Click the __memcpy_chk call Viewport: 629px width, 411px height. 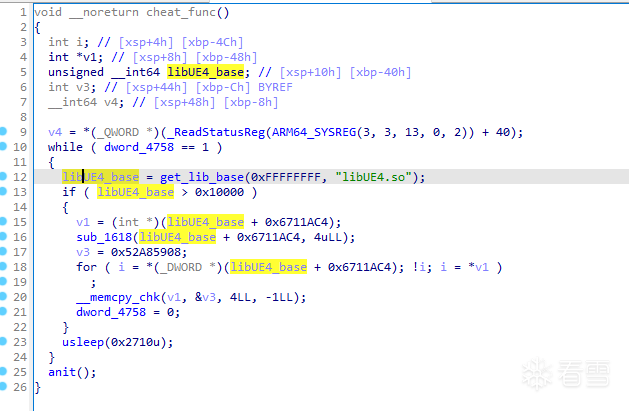point(118,297)
